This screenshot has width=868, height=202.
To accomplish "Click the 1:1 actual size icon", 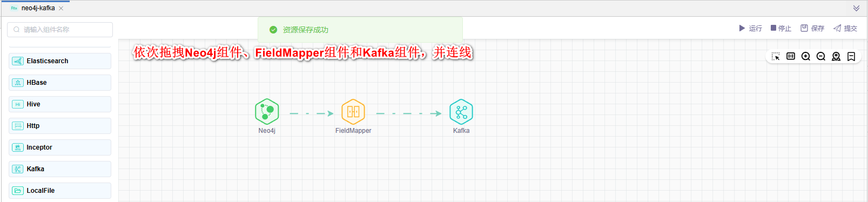I will tap(791, 56).
